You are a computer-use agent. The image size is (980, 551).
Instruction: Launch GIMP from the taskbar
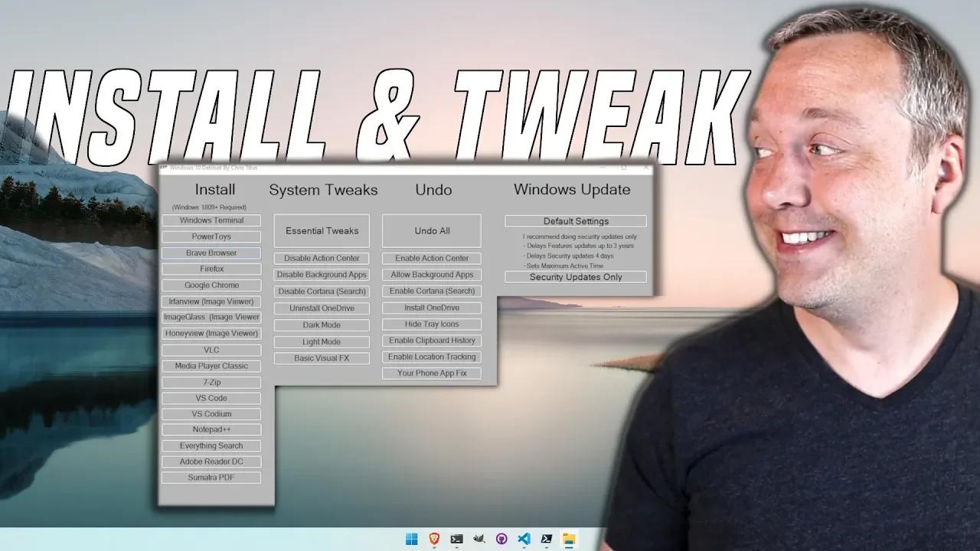479,538
